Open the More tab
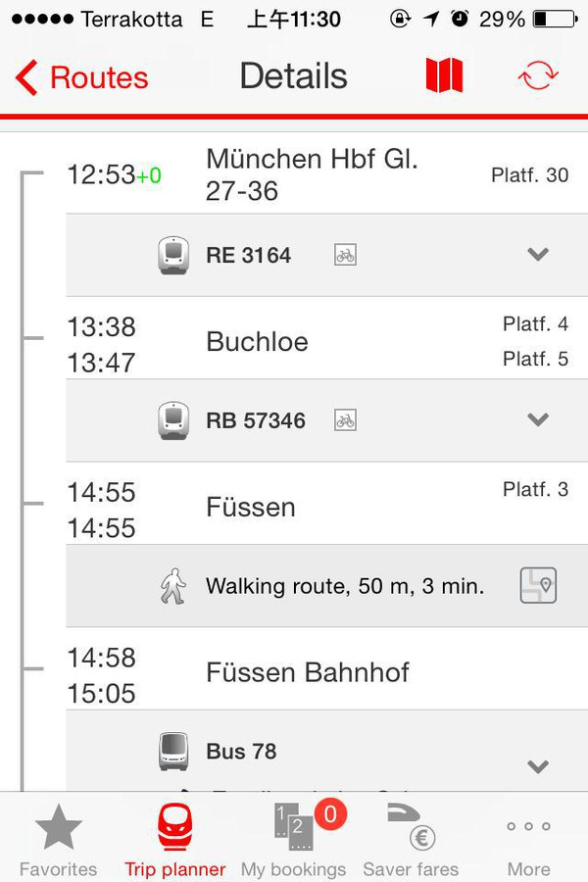Screen dimensions: 588x882 529,840
